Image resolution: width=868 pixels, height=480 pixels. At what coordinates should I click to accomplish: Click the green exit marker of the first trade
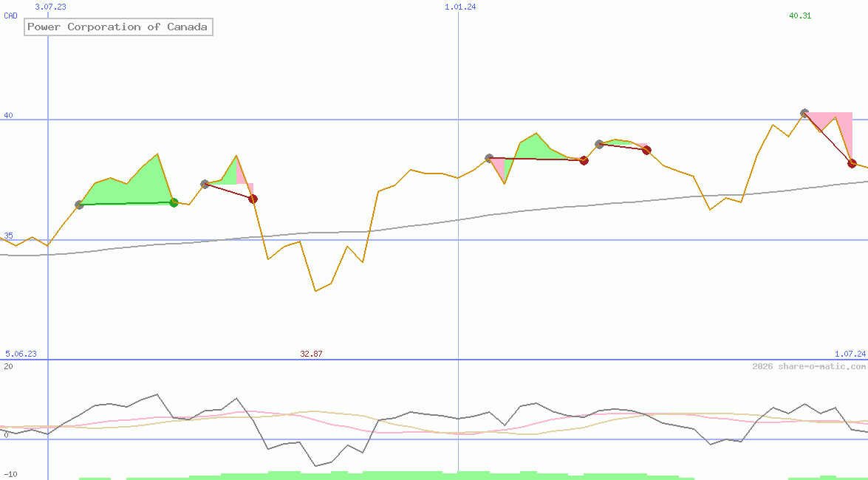point(174,202)
